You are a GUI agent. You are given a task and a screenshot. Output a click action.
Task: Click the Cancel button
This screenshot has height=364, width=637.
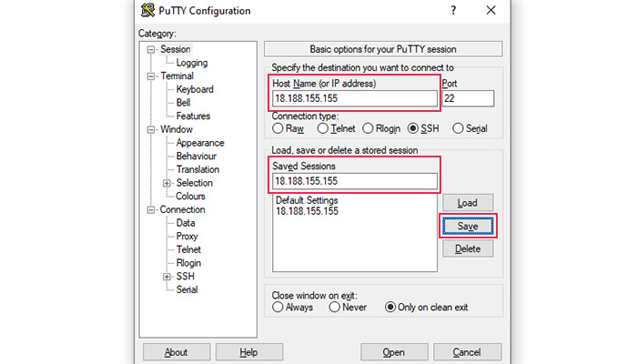pos(467,352)
